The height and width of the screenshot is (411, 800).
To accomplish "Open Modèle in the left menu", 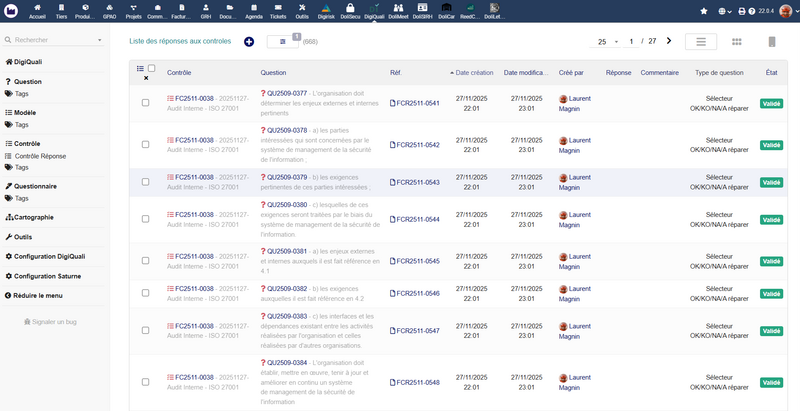I will [25, 113].
